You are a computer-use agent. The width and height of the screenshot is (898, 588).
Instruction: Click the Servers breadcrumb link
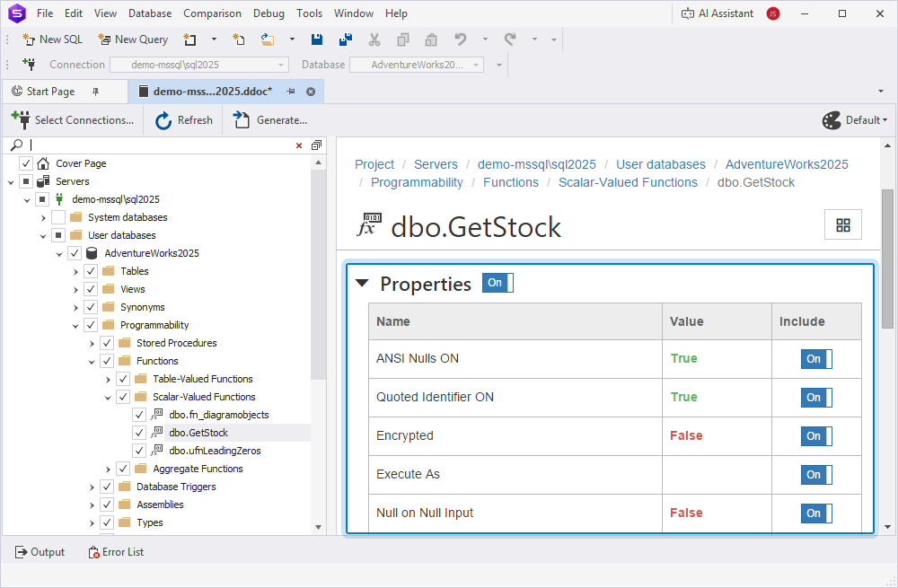coord(436,164)
